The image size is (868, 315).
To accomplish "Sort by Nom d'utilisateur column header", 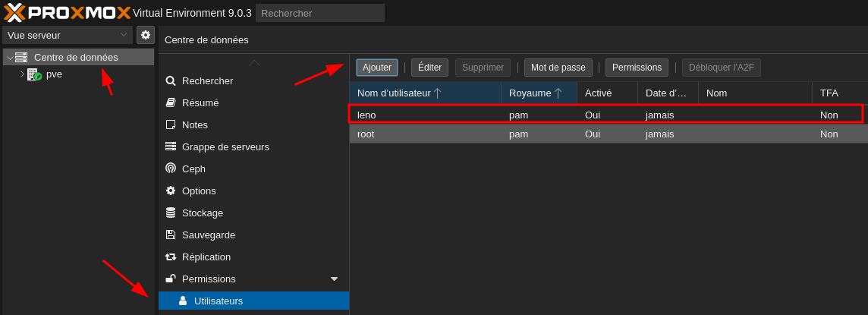I will pyautogui.click(x=395, y=93).
